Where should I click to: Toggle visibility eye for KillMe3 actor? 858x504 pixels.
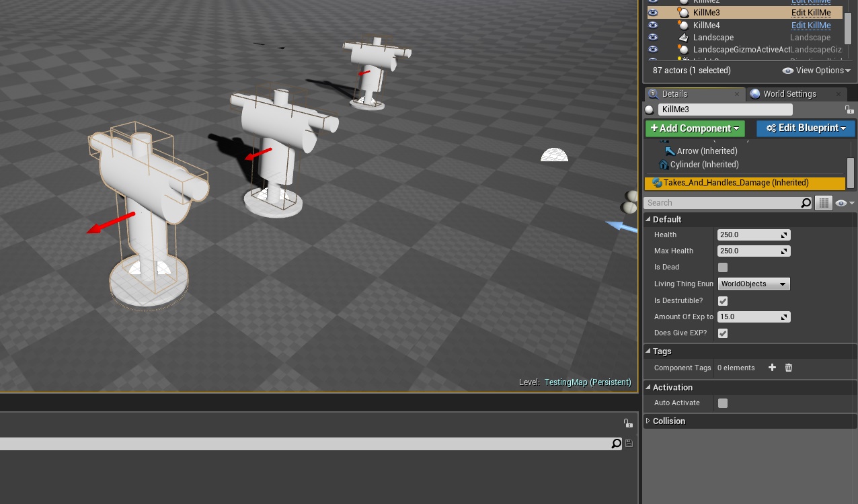coord(652,13)
